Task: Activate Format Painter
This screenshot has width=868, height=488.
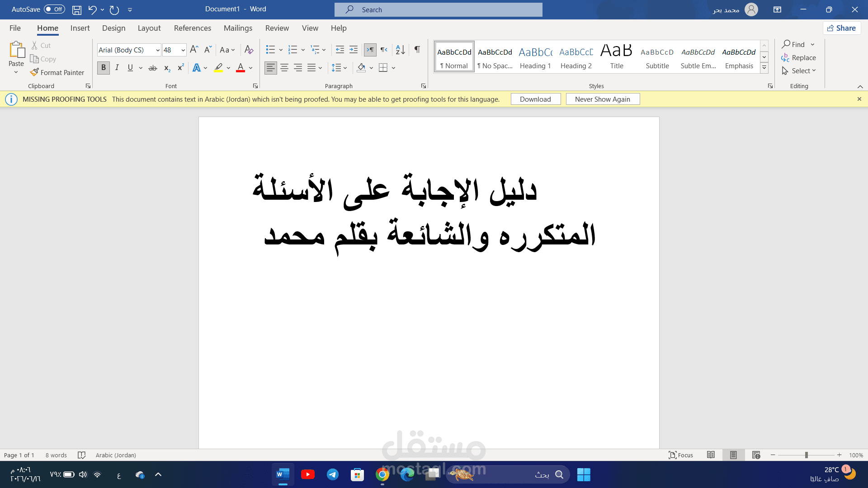Action: 57,72
